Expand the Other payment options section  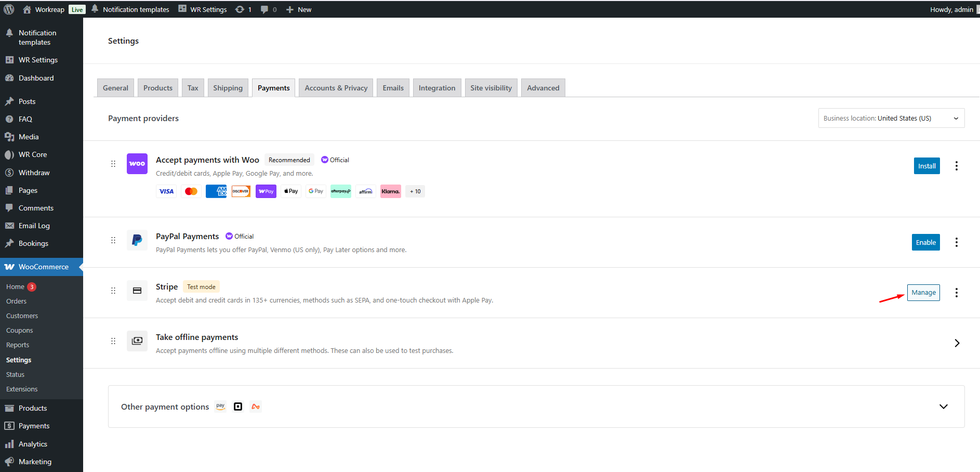tap(943, 407)
